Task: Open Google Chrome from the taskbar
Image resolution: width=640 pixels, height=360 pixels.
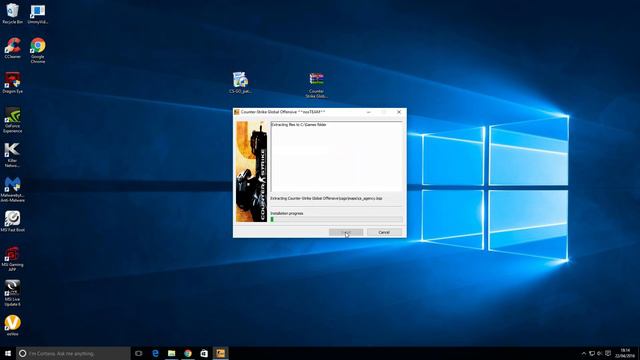Action: pyautogui.click(x=188, y=353)
